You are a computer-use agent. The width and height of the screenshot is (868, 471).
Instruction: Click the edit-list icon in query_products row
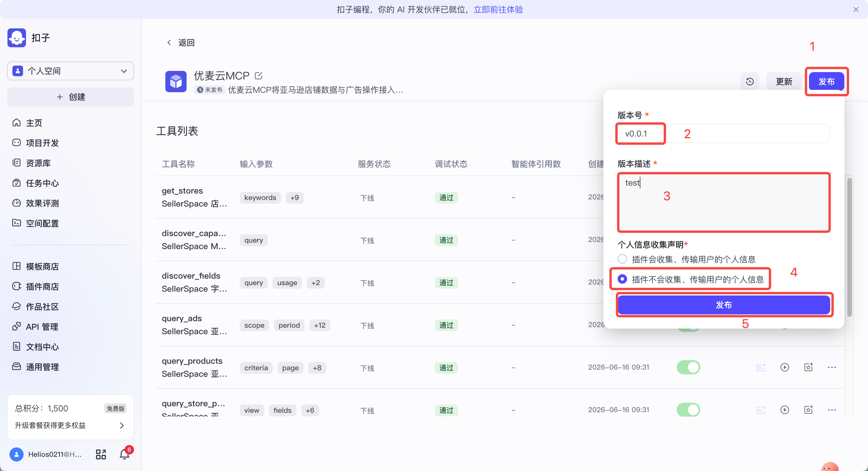761,367
